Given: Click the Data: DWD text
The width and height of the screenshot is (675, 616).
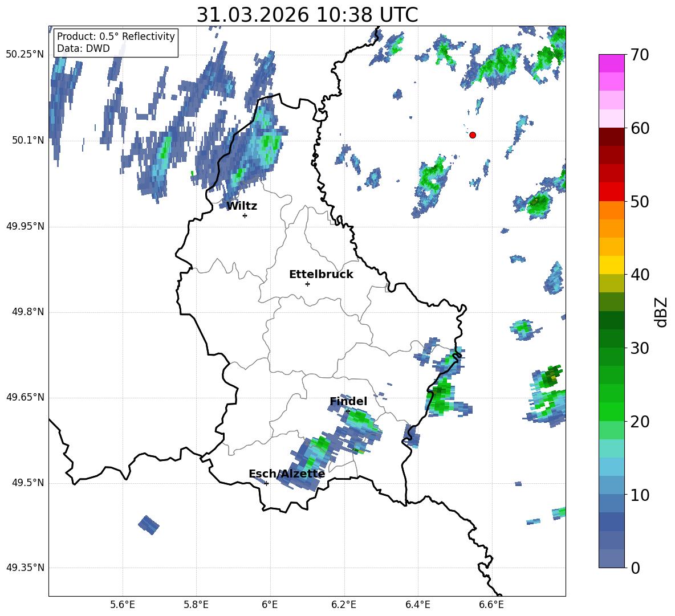Looking at the screenshot, I should 83,48.
